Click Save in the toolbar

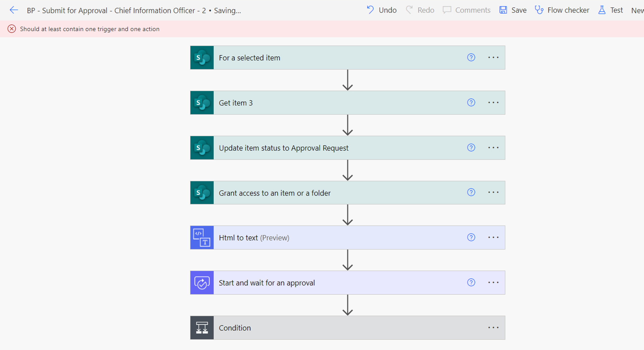pos(513,10)
